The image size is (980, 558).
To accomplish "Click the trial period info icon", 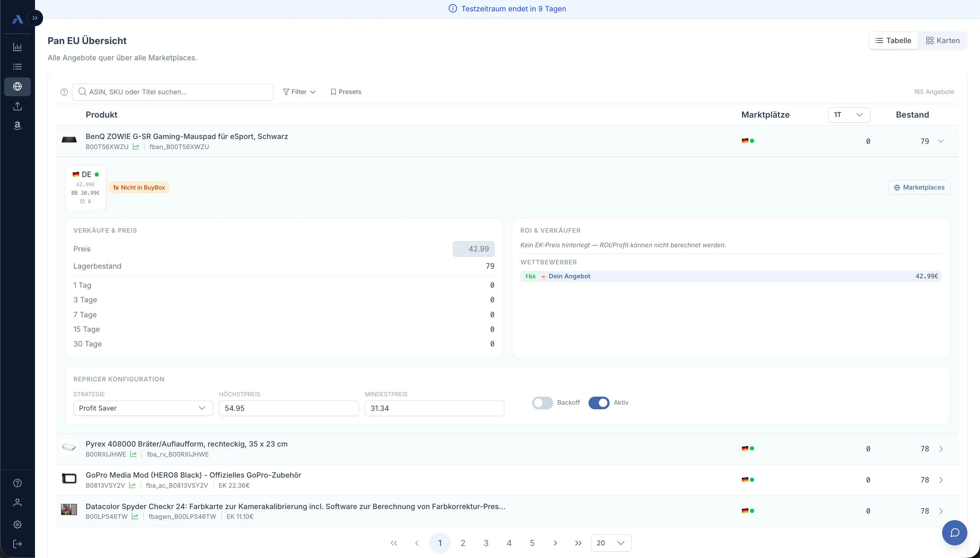I will pyautogui.click(x=453, y=9).
